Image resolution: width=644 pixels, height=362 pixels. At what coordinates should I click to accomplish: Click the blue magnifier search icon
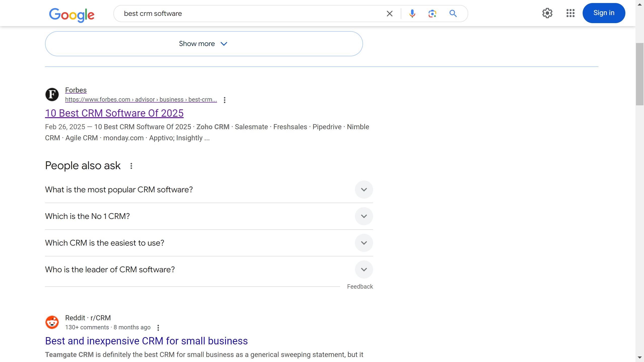point(453,14)
